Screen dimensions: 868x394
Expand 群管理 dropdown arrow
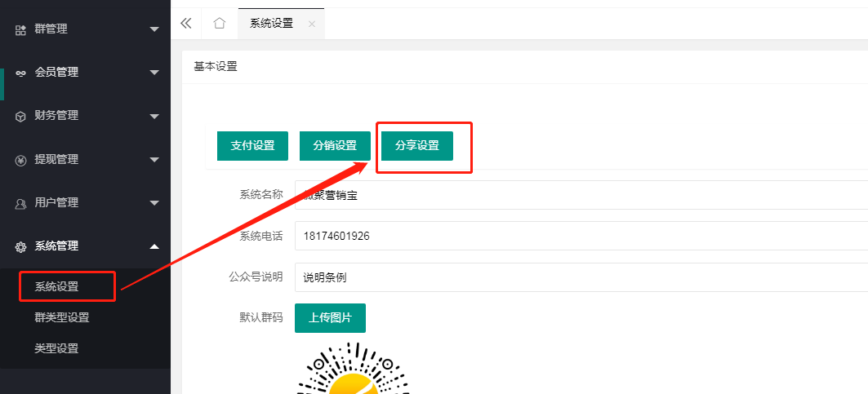(154, 29)
